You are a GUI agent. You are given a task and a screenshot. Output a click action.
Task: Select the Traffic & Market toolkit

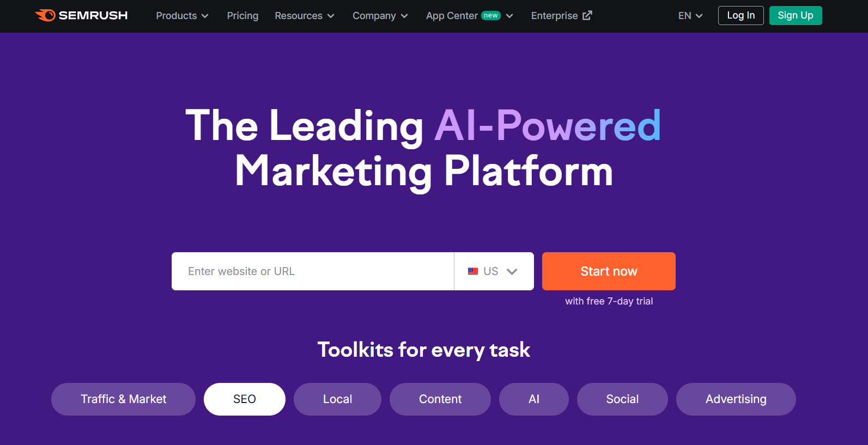click(x=123, y=399)
